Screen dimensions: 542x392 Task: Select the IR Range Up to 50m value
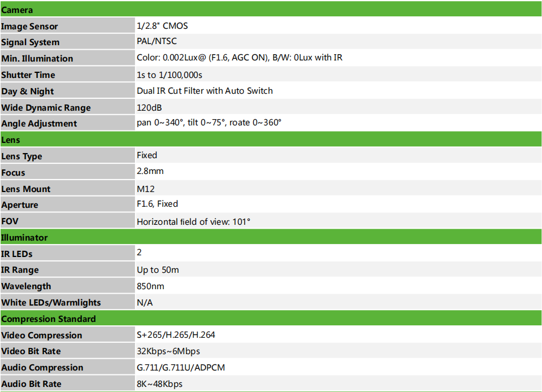[x=158, y=270]
